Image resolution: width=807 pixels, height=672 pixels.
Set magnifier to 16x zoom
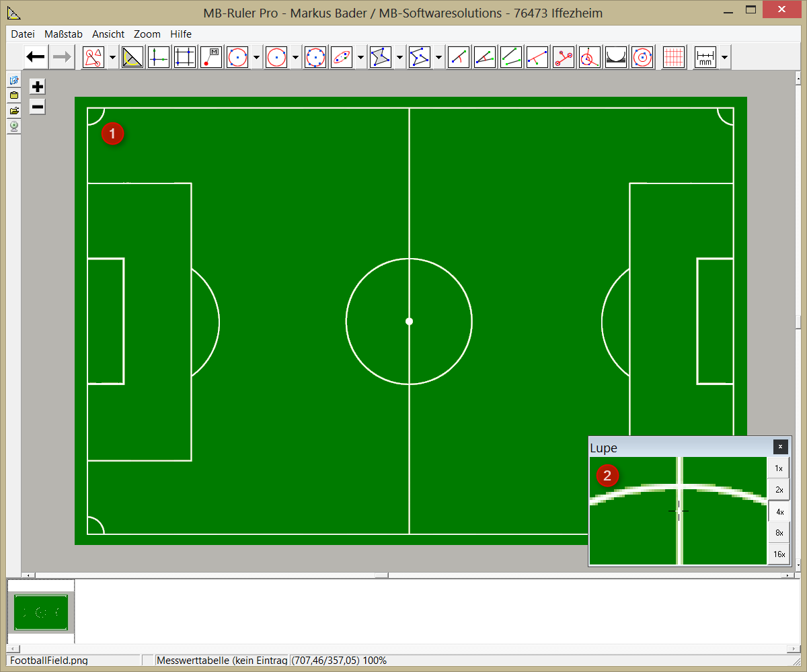[x=779, y=554]
